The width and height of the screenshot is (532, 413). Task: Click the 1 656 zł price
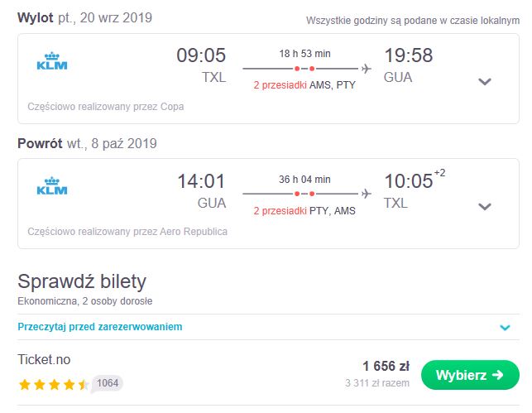pos(386,366)
